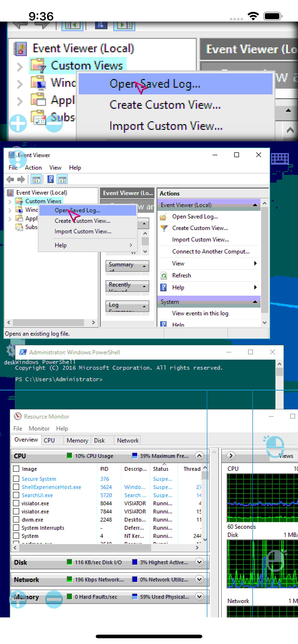Expand the Custom Views tree node arrow
298x644 pixels.
coord(10,201)
